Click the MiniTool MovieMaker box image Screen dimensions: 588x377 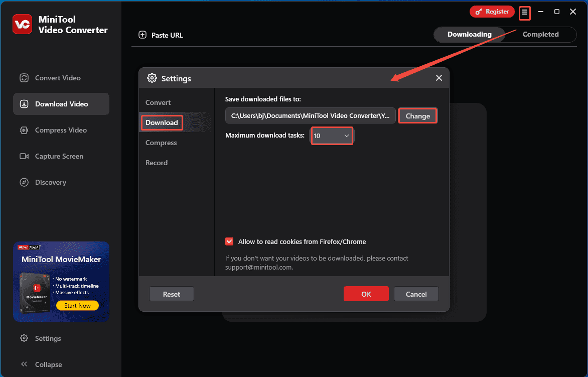(x=36, y=294)
